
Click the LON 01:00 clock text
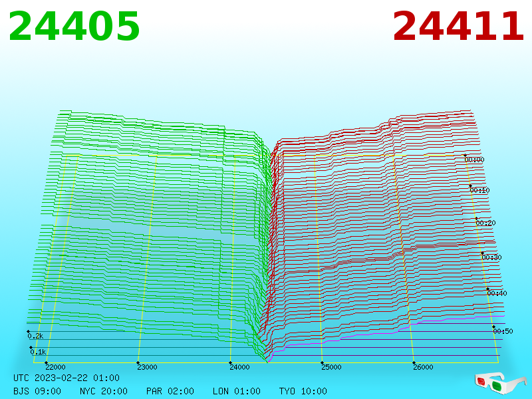(237, 391)
